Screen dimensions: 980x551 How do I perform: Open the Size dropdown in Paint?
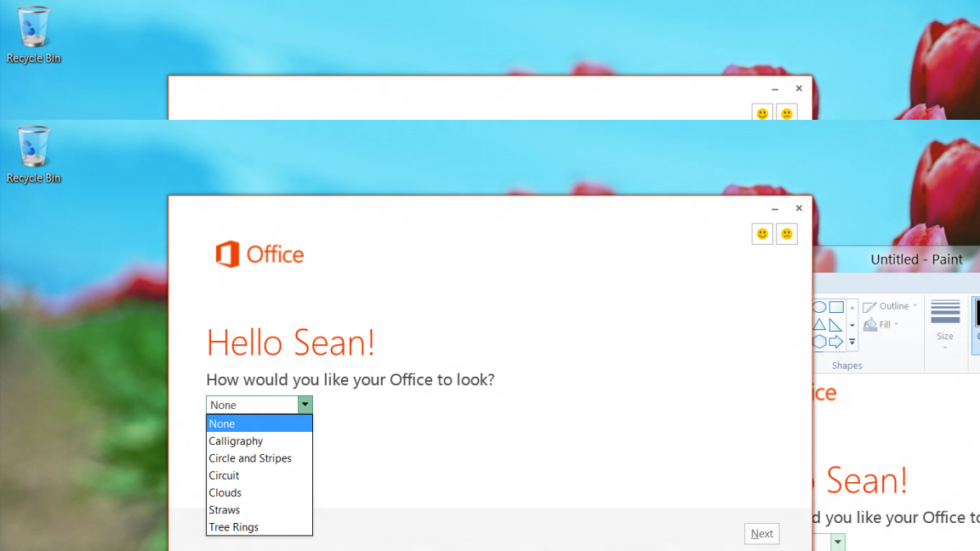945,346
